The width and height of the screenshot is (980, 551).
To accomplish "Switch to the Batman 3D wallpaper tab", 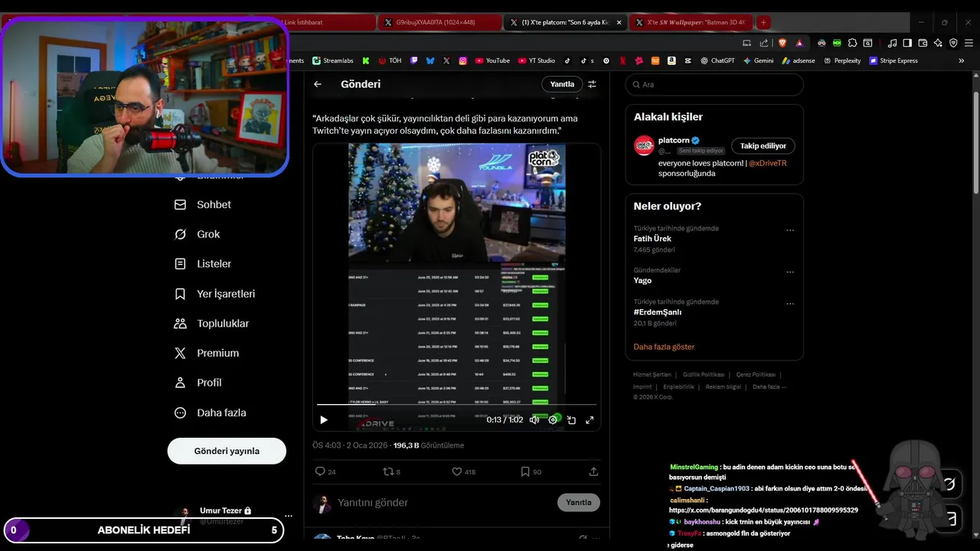I will tap(691, 22).
